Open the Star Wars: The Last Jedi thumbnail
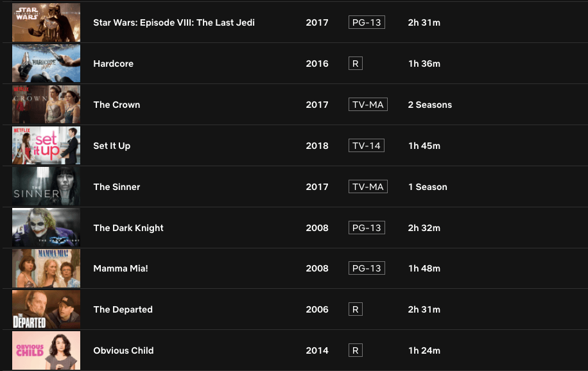This screenshot has height=371, width=588. coord(46,22)
